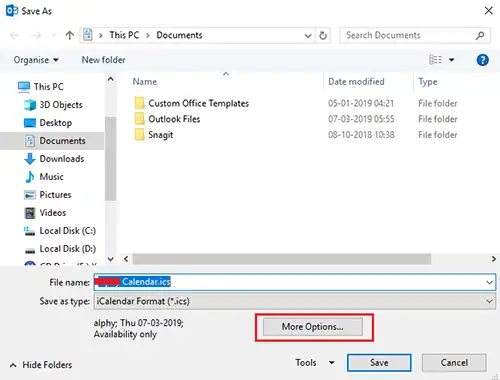Open the recent locations dropdown arrow
Screen dimensions: 500x380
coord(54,35)
